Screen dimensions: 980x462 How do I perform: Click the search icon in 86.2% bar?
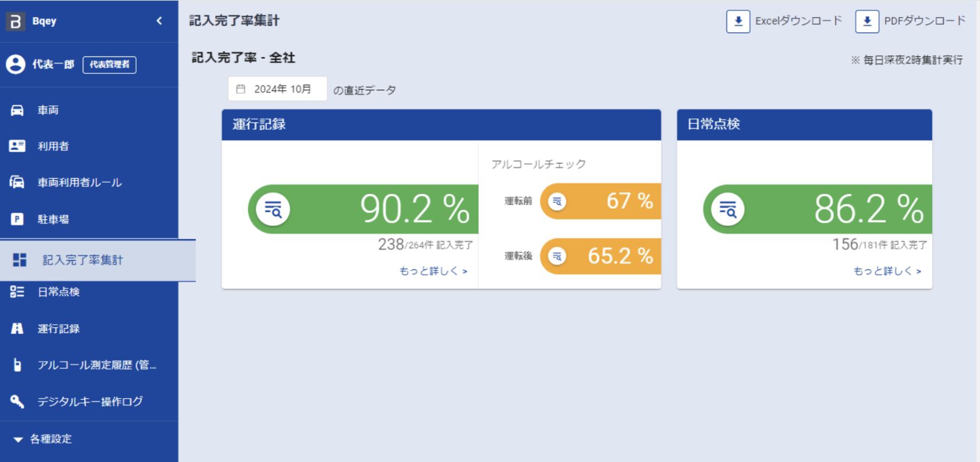pos(727,209)
